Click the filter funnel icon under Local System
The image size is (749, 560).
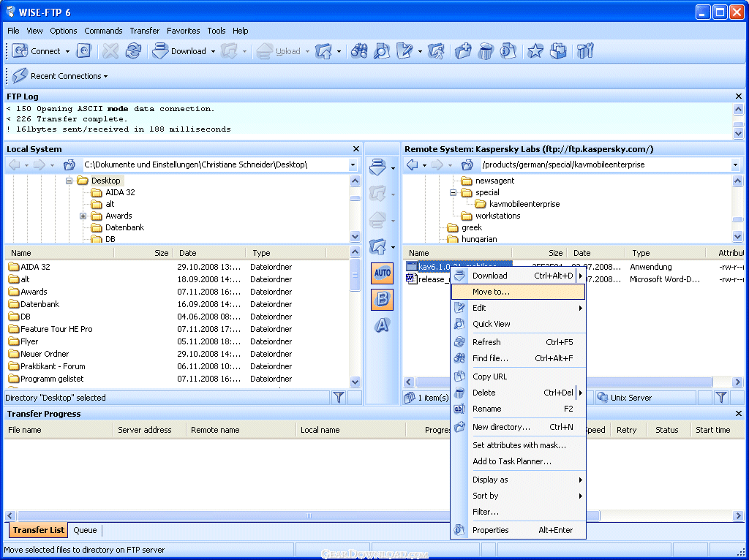coord(339,397)
